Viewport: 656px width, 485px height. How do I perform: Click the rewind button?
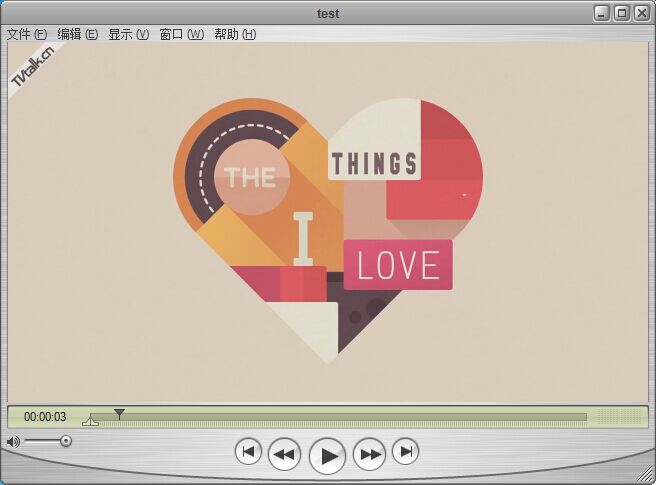(284, 454)
